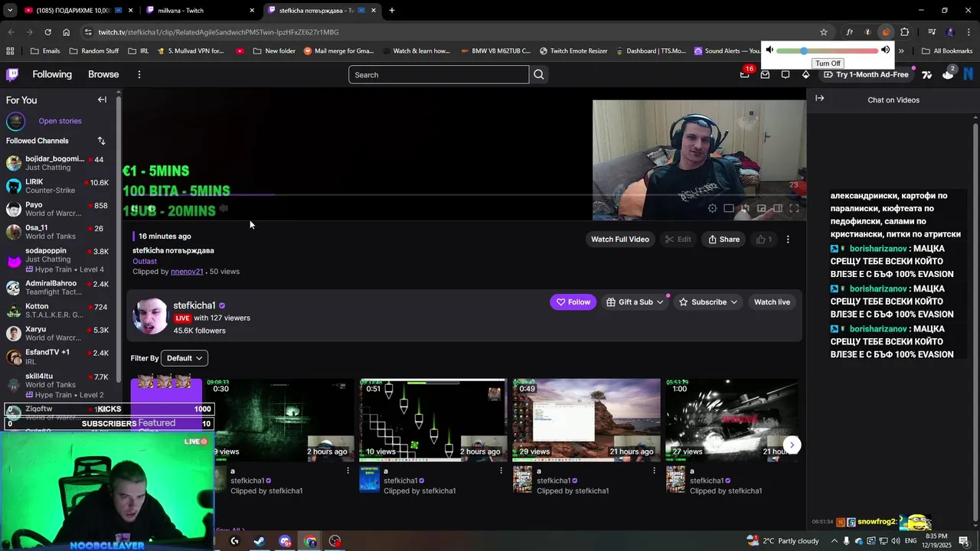Open Windows notification center icon
Viewport: 980px width, 551px height.
click(964, 541)
